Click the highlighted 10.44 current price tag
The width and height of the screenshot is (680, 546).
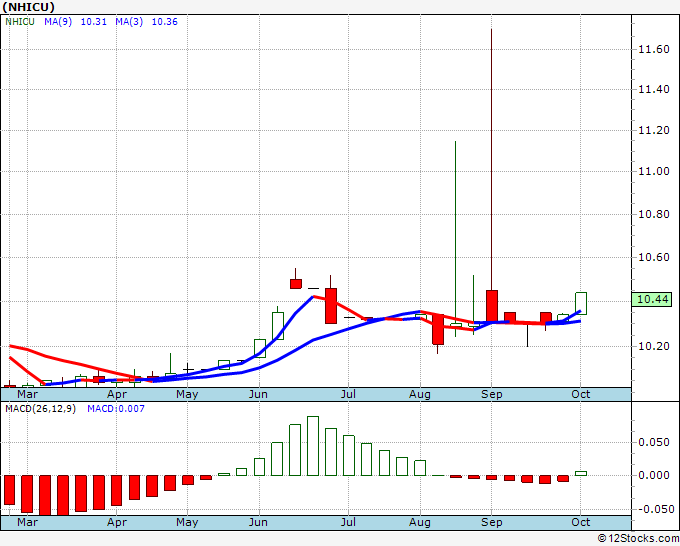click(x=653, y=299)
